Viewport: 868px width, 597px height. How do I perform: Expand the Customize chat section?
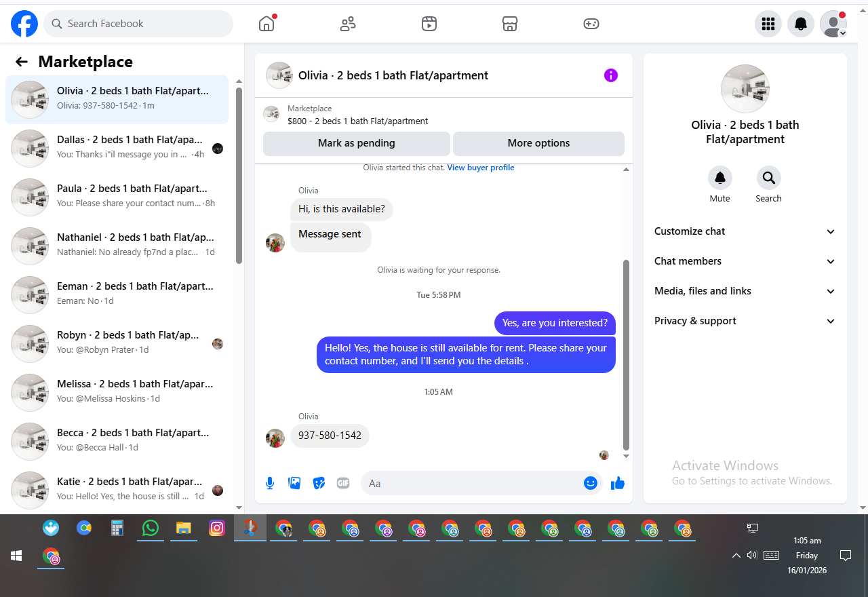(745, 231)
